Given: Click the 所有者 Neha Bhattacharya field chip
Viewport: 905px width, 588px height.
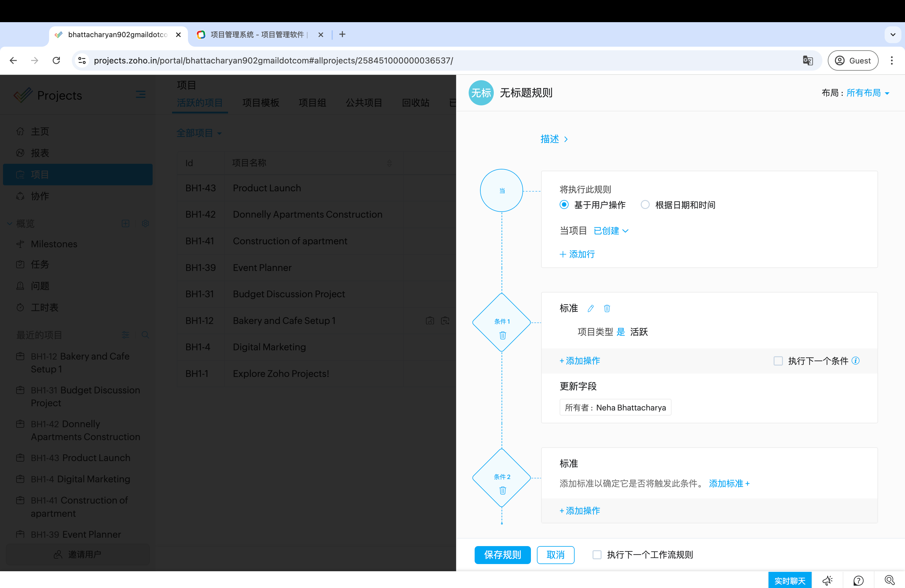Looking at the screenshot, I should pos(615,407).
